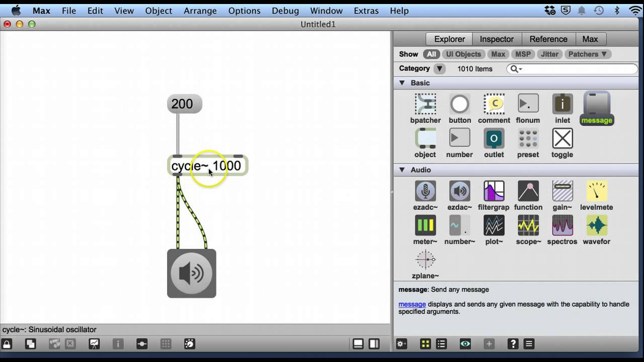Toggle presentation mode easel icon
The width and height of the screenshot is (644, 362).
[94, 344]
